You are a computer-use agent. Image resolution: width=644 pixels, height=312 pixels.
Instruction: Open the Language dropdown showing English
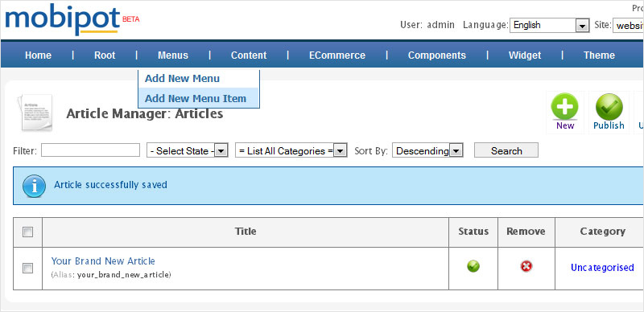(x=550, y=25)
